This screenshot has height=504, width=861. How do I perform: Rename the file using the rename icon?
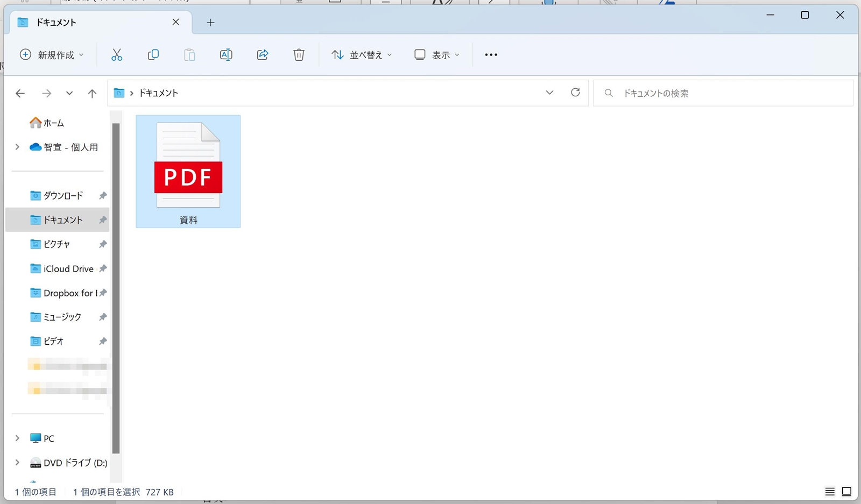click(x=226, y=54)
